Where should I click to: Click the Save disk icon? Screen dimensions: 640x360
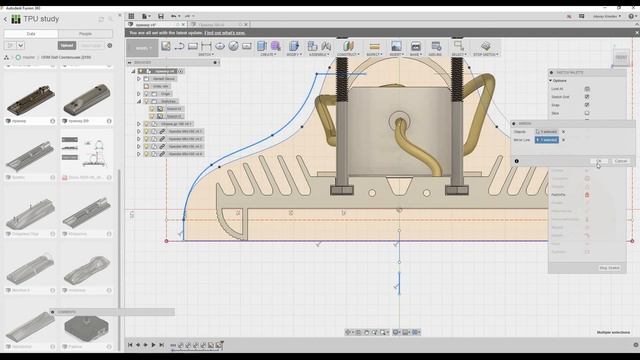pyautogui.click(x=161, y=16)
